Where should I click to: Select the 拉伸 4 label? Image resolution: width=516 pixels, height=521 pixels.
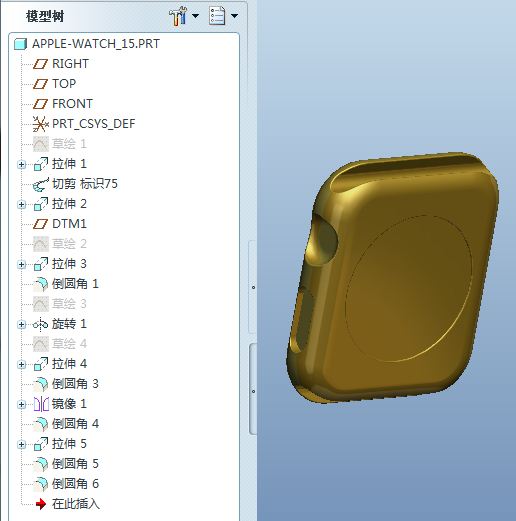coord(69,364)
